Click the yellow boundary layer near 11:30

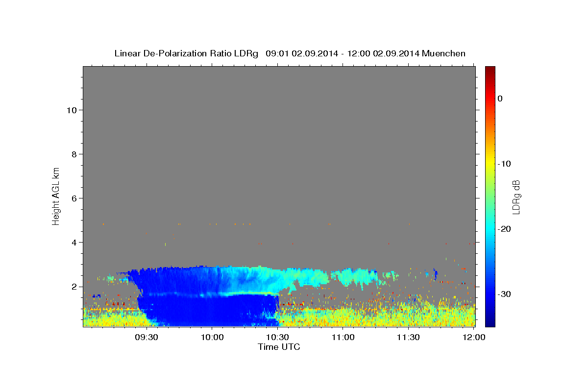tap(409, 316)
